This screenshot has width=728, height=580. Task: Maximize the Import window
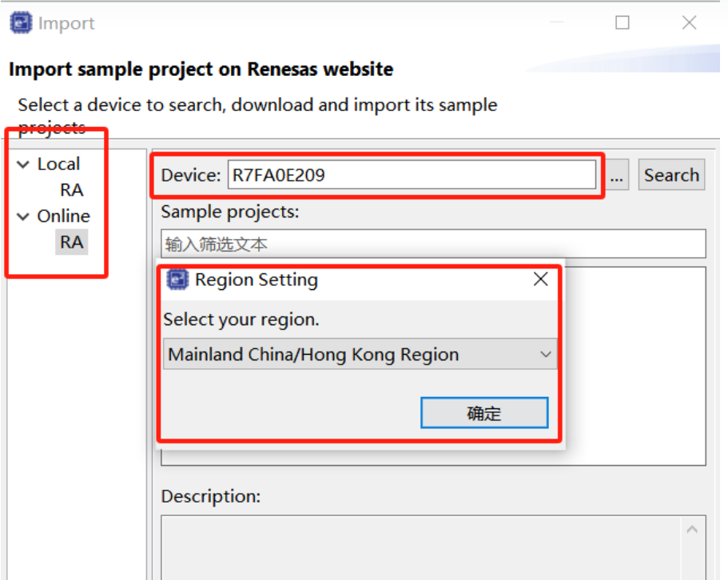(623, 23)
